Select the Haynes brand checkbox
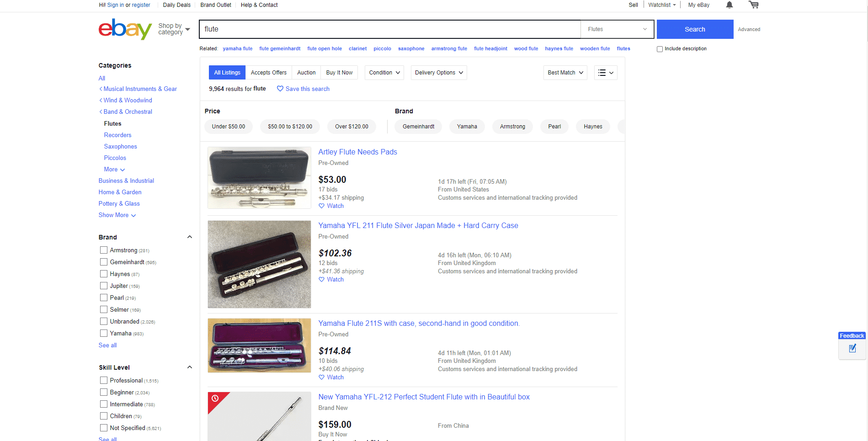 (x=104, y=274)
